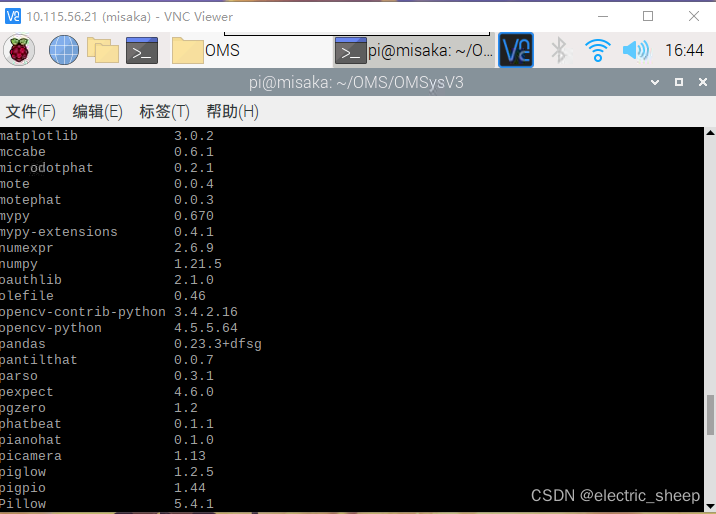The image size is (716, 514).
Task: Click the terminal title pi@misaka: ~/OMS/OMSysV3
Action: click(356, 82)
